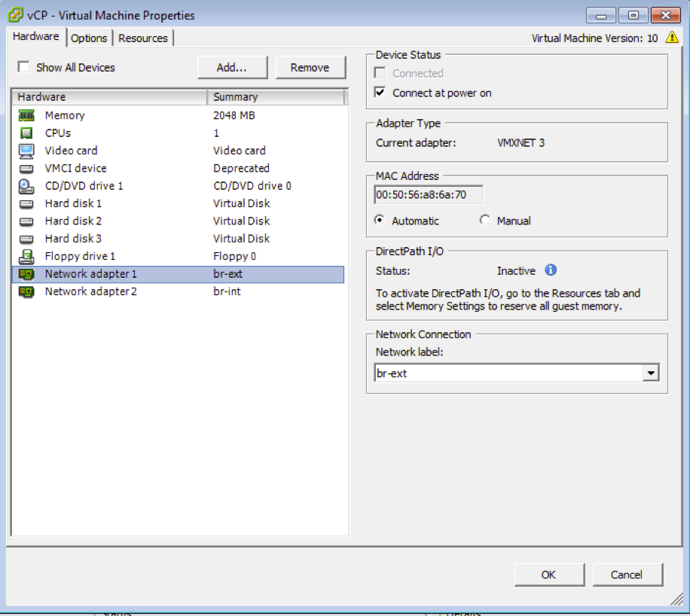Click the Deprecated summary value
Image resolution: width=690 pixels, height=616 pixels.
point(241,168)
